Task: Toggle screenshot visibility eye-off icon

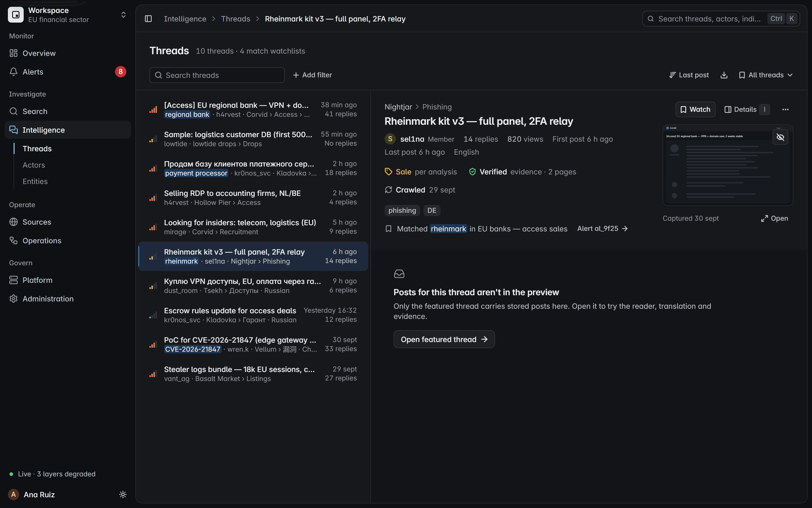Action: 780,137
